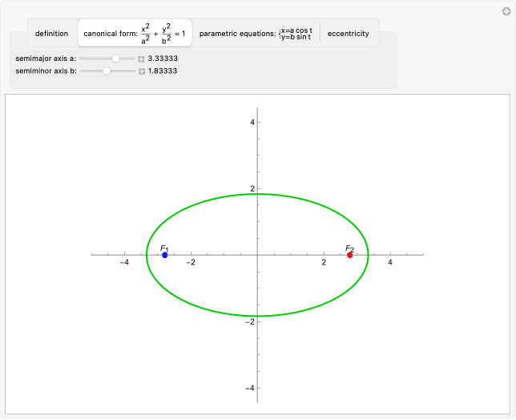
Task: Switch to the eccentricity tab
Action: point(349,34)
